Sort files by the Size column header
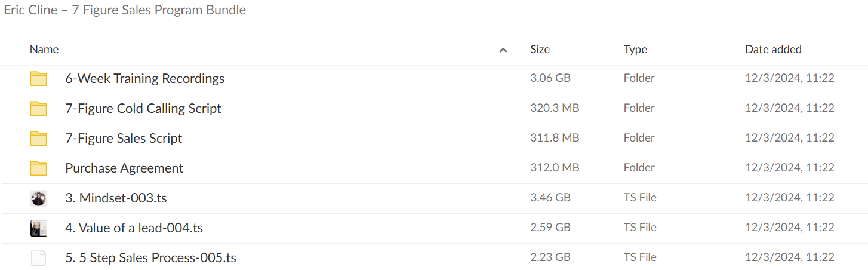The width and height of the screenshot is (868, 270). point(540,50)
